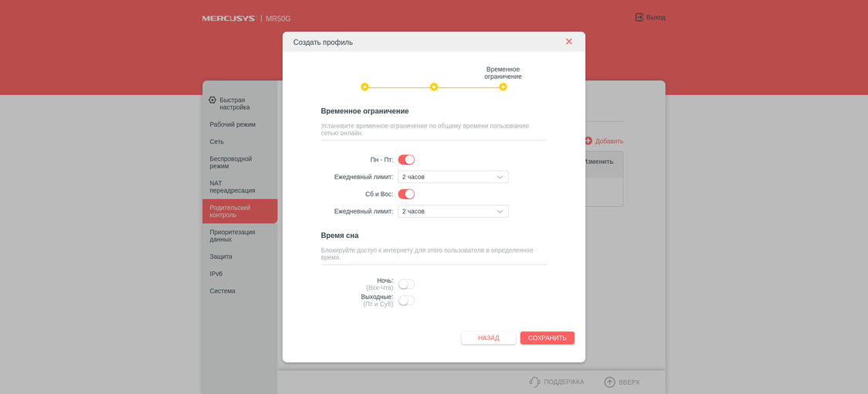Click the Quick setup gear icon
The width and height of the screenshot is (868, 394).
tap(212, 100)
